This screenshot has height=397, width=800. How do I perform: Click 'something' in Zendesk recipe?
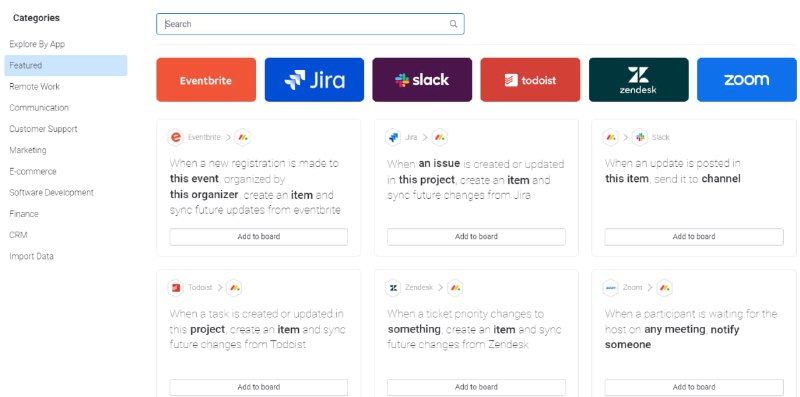click(x=414, y=329)
